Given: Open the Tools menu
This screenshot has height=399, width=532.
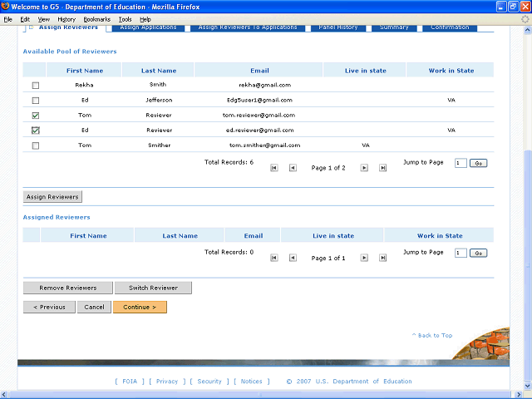Looking at the screenshot, I should click(126, 19).
